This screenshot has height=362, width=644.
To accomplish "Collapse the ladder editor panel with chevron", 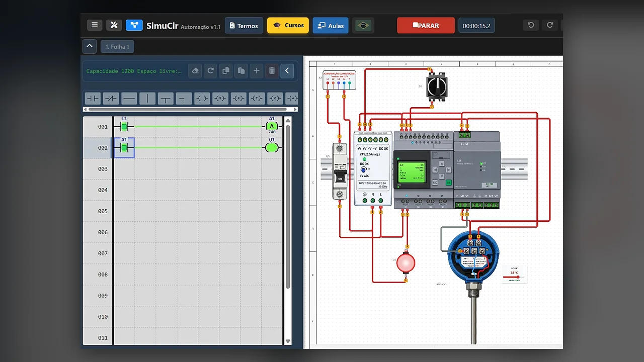I will pyautogui.click(x=287, y=71).
